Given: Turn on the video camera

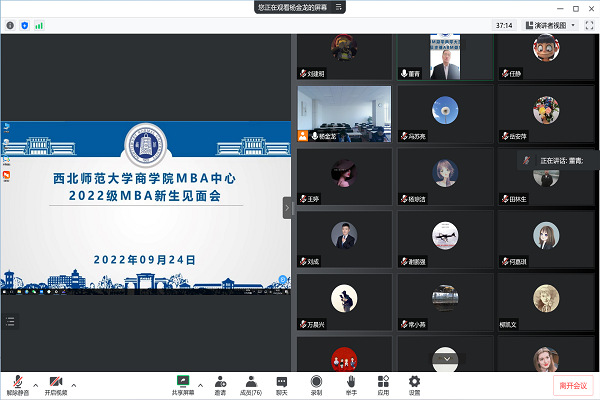Looking at the screenshot, I should point(56,382).
